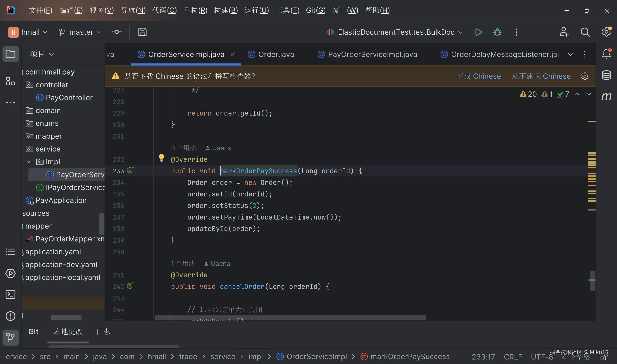
Task: Collapse the impl folder in the tree
Action: click(28, 162)
